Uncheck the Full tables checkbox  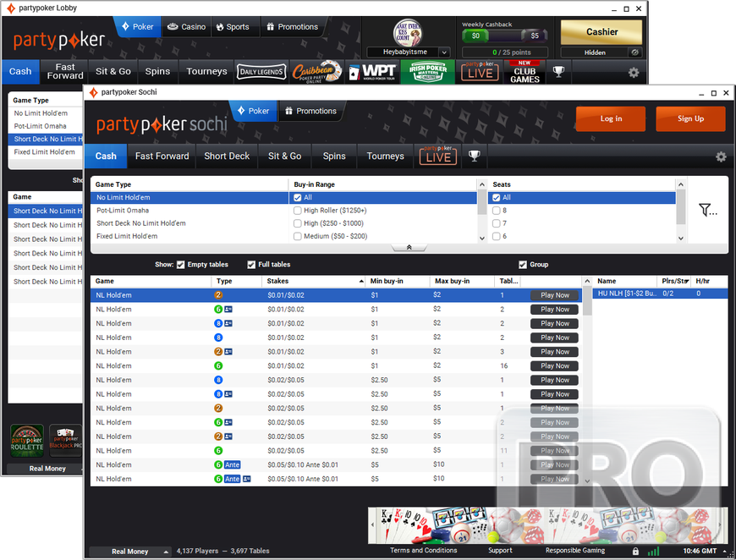click(251, 265)
